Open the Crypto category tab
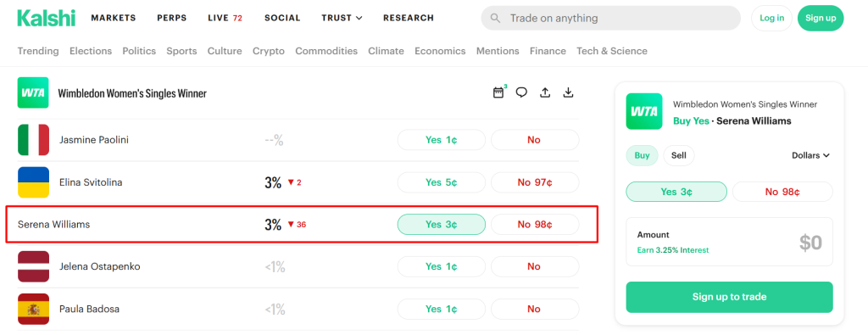Viewport: 868px width, 335px height. 269,51
